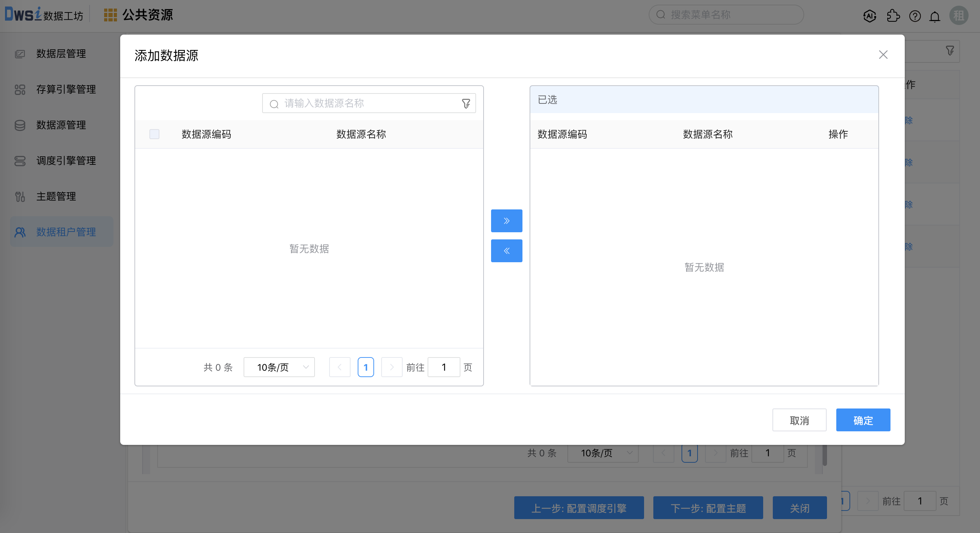
Task: Click the move-right transfer arrow
Action: [x=506, y=220]
